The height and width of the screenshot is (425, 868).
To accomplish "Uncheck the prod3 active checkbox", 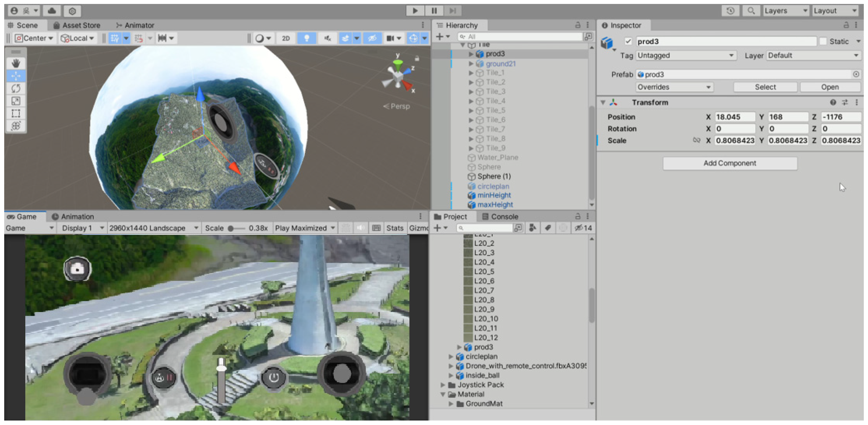I will 628,41.
